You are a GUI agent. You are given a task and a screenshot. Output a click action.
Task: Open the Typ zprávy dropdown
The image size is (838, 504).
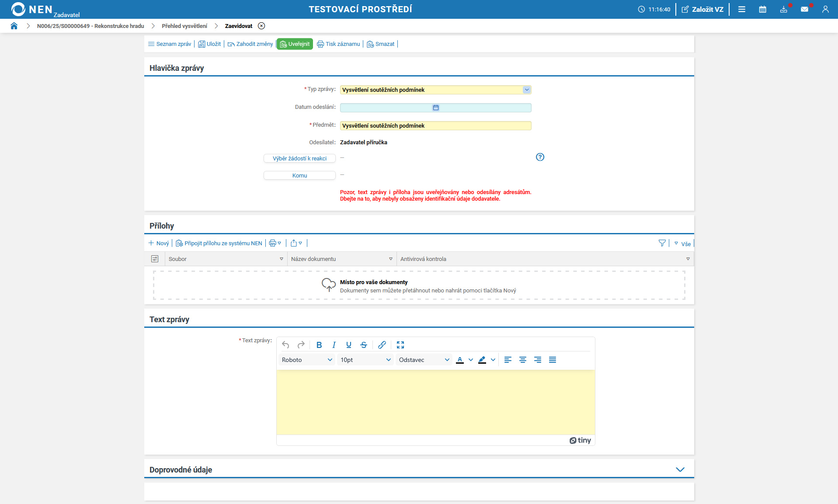click(x=526, y=90)
